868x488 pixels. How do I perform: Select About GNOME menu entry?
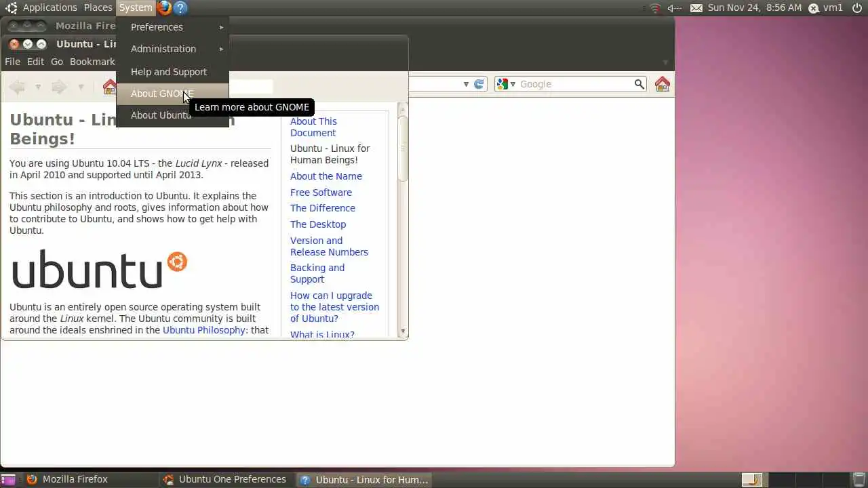point(172,94)
